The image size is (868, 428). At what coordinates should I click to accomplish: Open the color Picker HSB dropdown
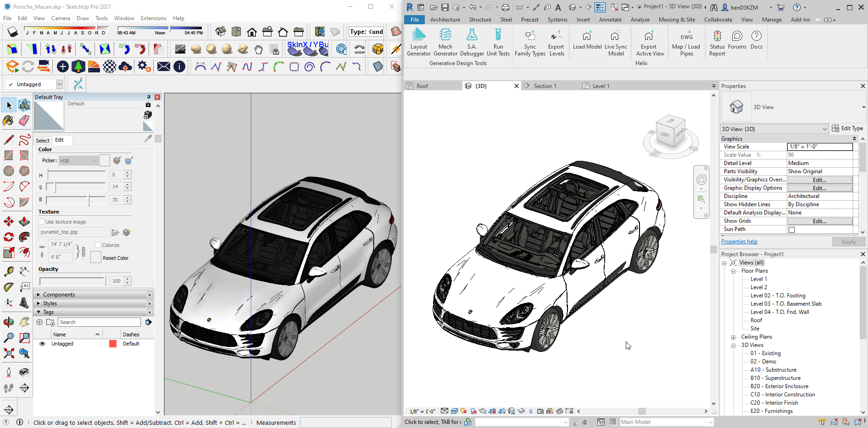click(78, 161)
